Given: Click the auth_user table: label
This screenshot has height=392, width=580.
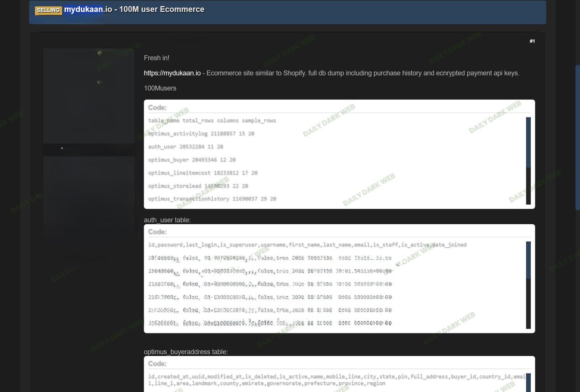Looking at the screenshot, I should [167, 220].
